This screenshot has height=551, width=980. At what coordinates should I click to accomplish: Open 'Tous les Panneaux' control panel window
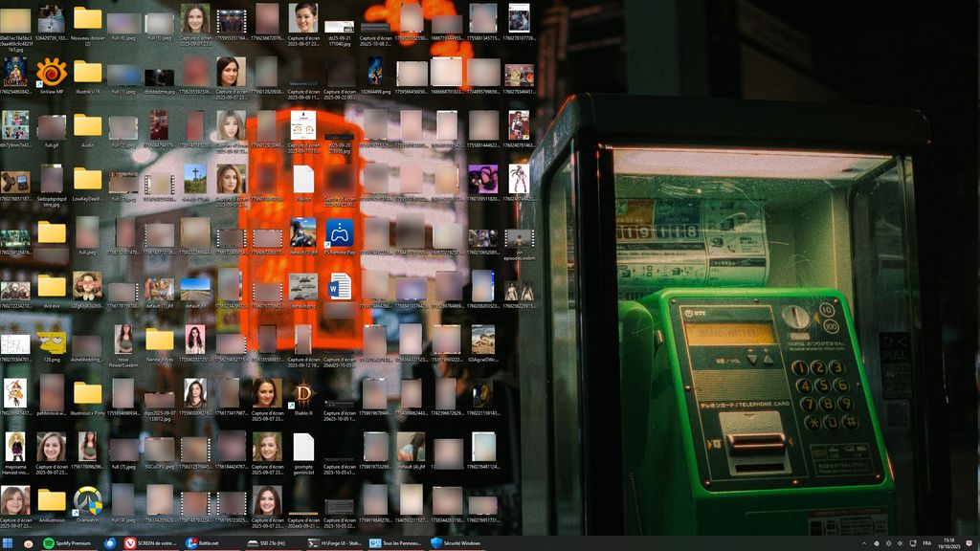[395, 543]
